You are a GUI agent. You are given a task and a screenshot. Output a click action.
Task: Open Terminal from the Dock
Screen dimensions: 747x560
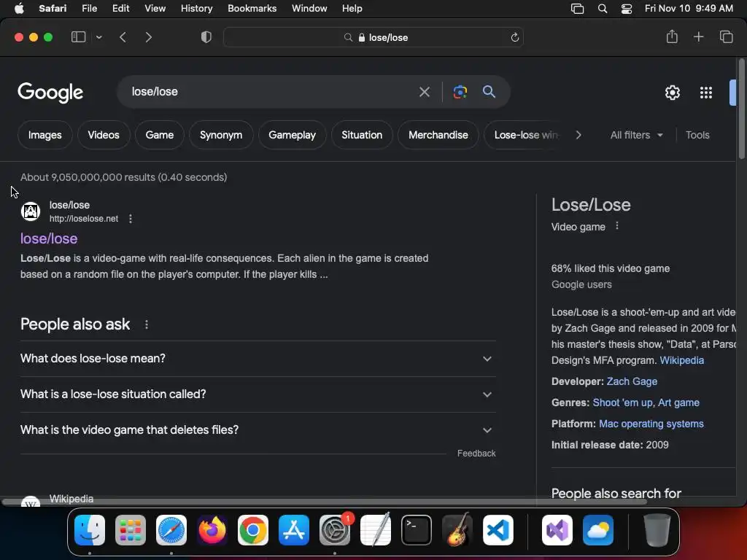click(417, 530)
